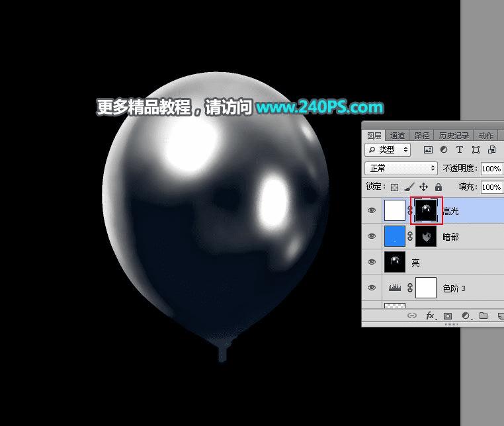Open the 正常 blend mode dropdown

(x=401, y=168)
